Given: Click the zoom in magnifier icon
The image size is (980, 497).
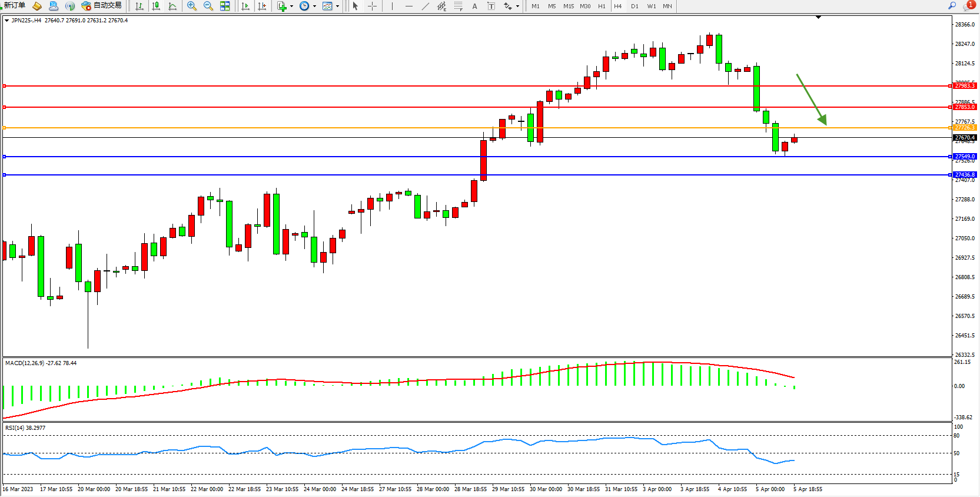Looking at the screenshot, I should pos(191,6).
